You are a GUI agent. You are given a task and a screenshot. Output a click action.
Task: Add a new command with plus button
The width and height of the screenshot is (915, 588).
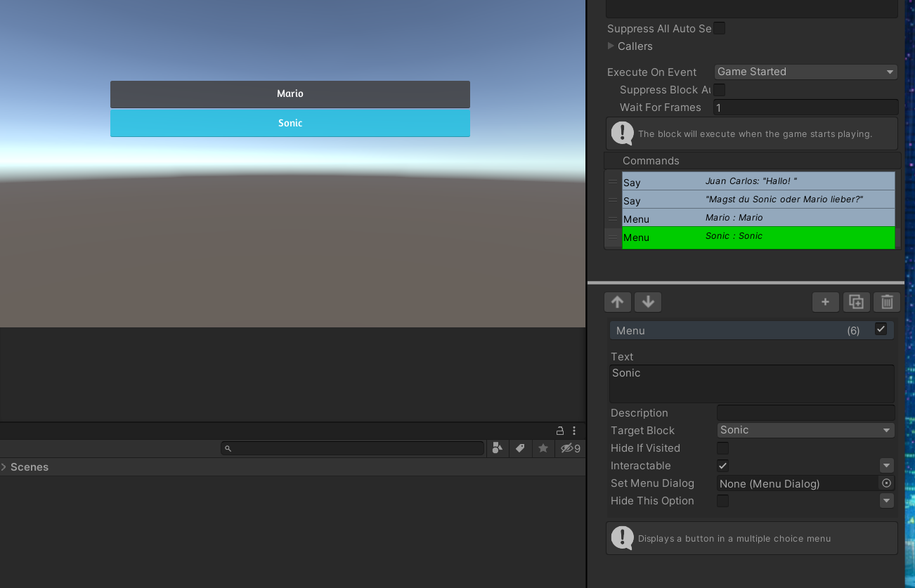coord(826,302)
